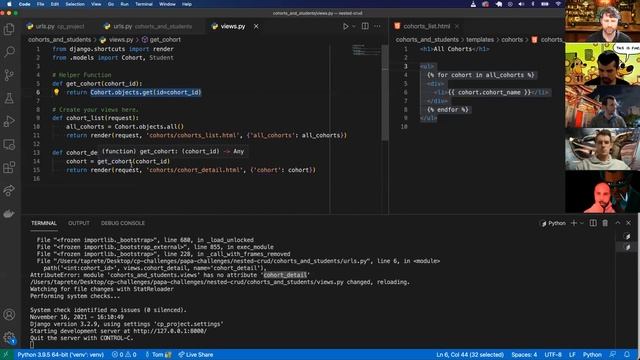Open the Run and Debug view
640x360 pixels.
point(9,121)
